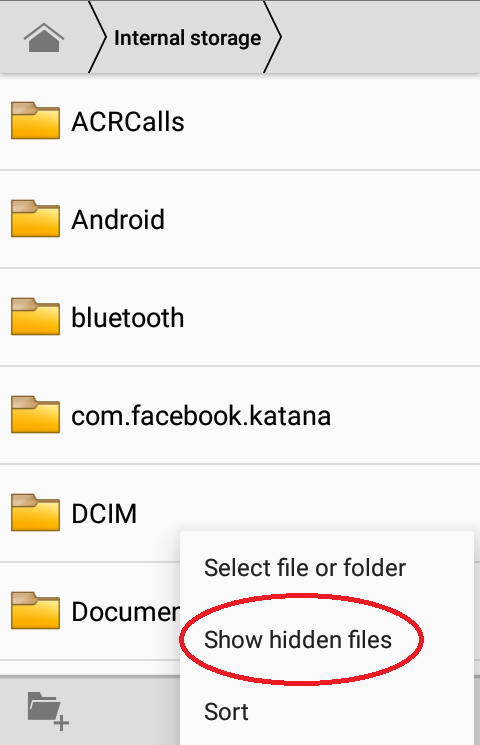Click chevron after Internal storage breadcrumb

pos(272,37)
